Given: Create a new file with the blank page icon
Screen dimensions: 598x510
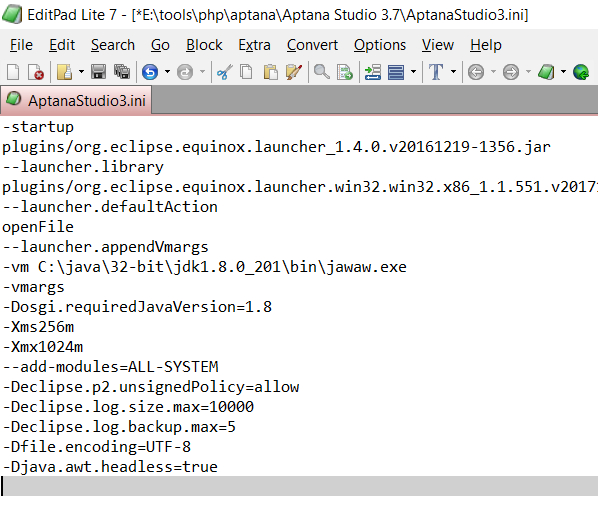Looking at the screenshot, I should click(13, 72).
